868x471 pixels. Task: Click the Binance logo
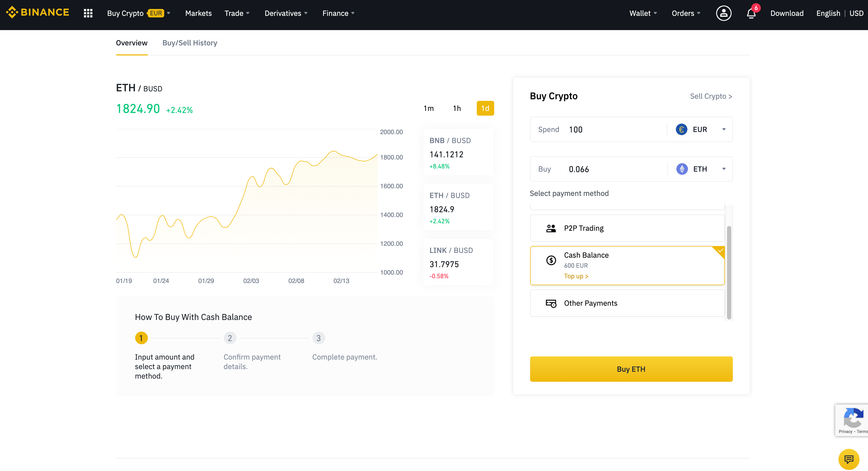point(37,13)
